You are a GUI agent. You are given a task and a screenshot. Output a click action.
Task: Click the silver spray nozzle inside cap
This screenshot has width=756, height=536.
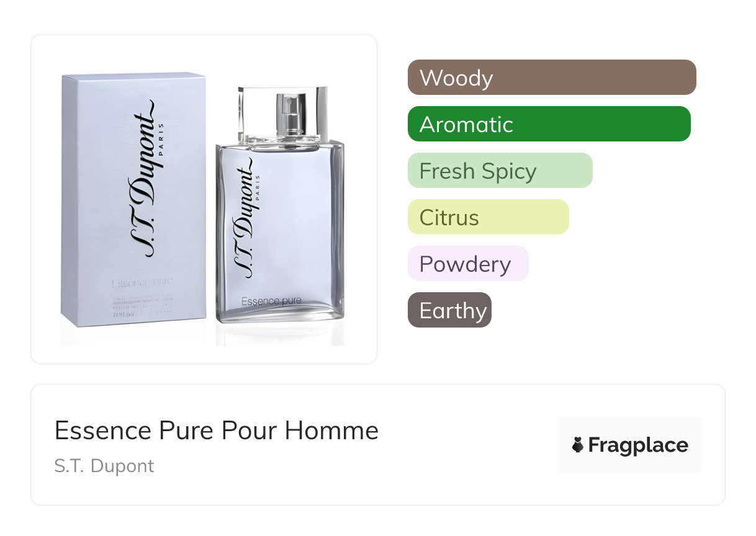click(287, 115)
